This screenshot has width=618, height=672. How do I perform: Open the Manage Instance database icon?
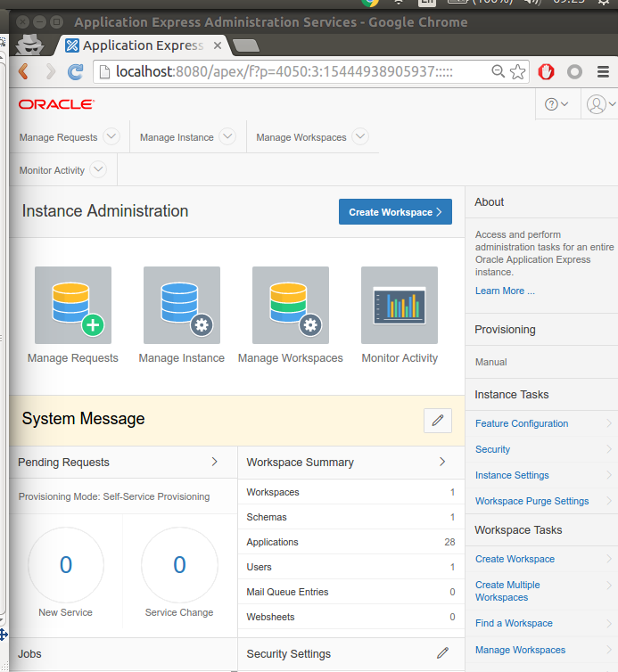click(182, 305)
